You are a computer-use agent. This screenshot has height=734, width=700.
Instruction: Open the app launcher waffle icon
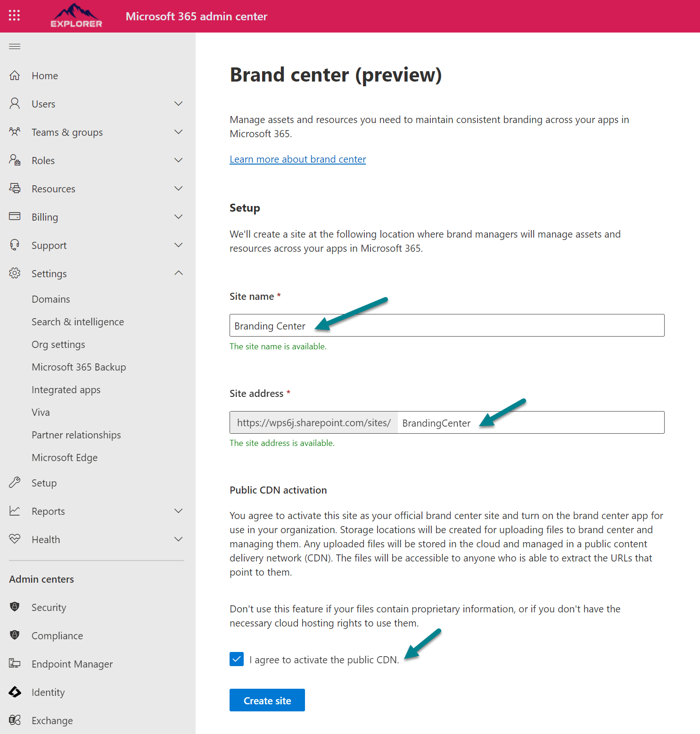click(x=14, y=16)
